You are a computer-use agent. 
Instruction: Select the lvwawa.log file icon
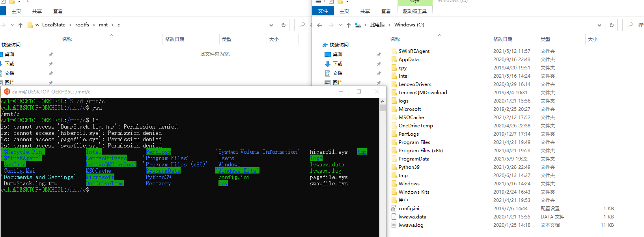coord(394,225)
